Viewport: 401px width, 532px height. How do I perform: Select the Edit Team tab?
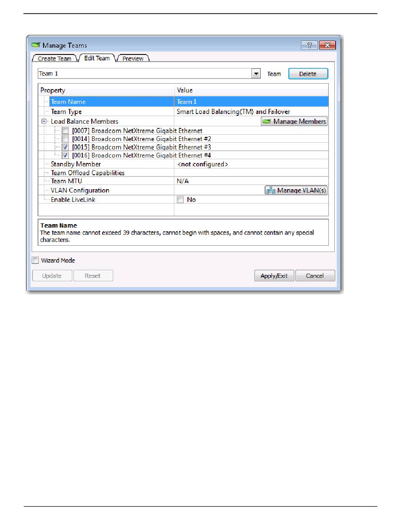pyautogui.click(x=97, y=58)
